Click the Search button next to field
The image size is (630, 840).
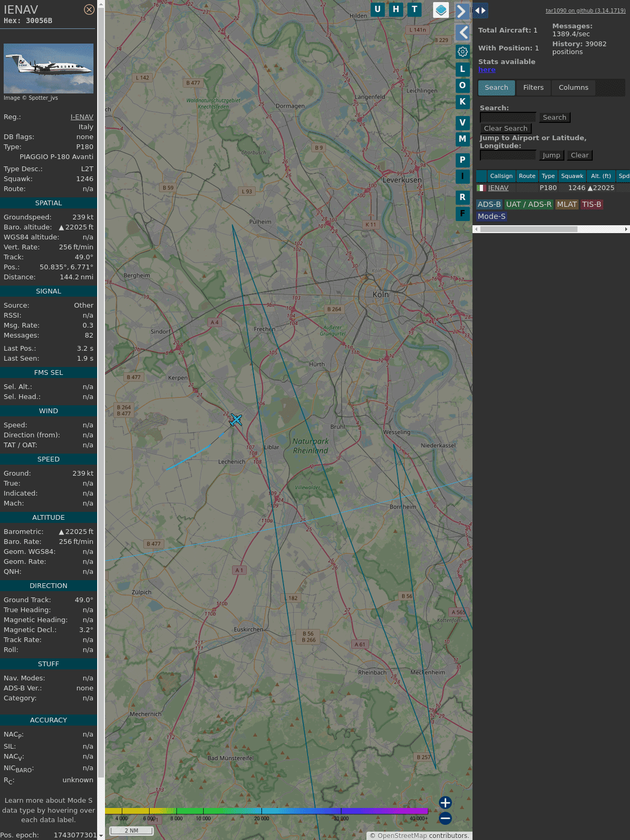554,118
